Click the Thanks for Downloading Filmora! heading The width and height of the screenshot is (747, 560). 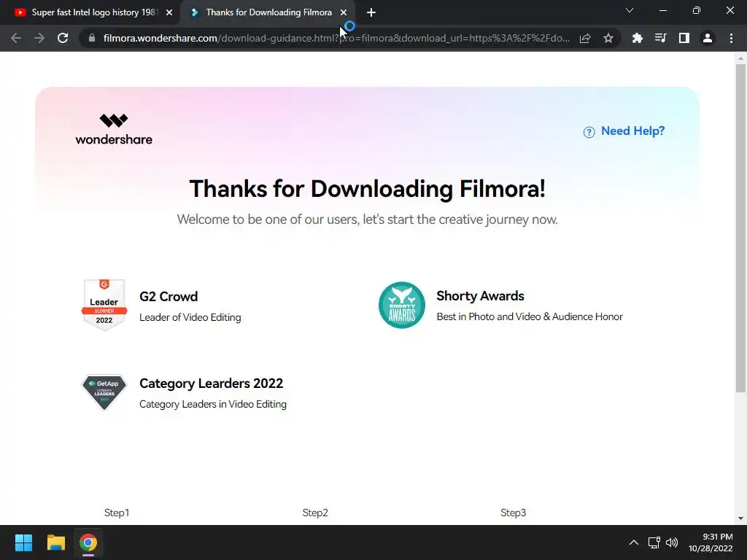[x=368, y=189]
